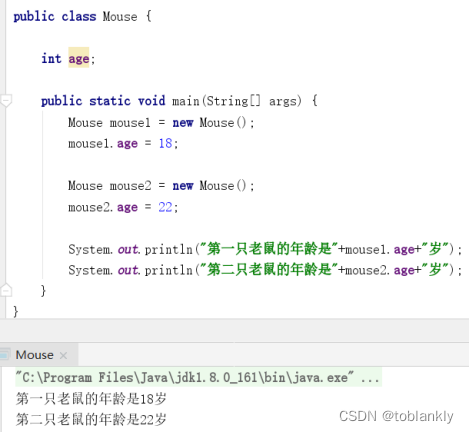Click the new keyword on the mouse2 line
469x433 pixels.
pos(183,186)
